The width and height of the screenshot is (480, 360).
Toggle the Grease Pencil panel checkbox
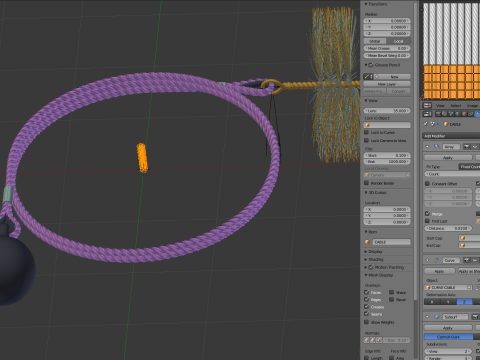pyautogui.click(x=371, y=65)
